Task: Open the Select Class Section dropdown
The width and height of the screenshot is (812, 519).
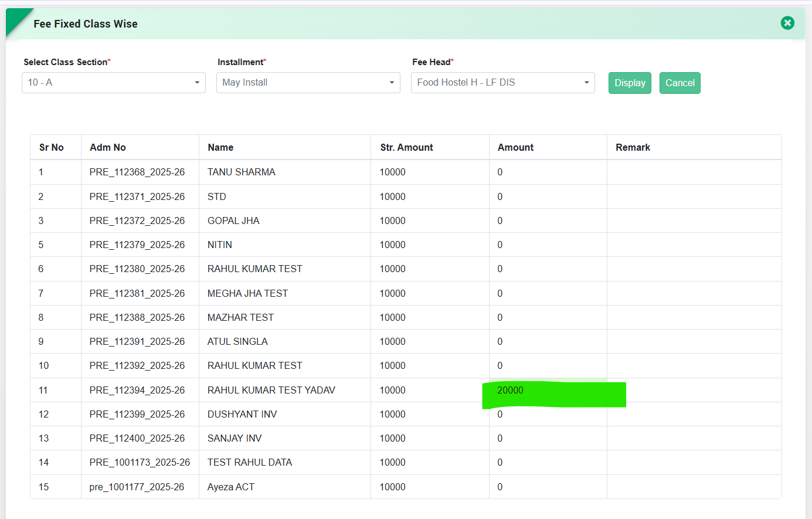Action: point(114,83)
